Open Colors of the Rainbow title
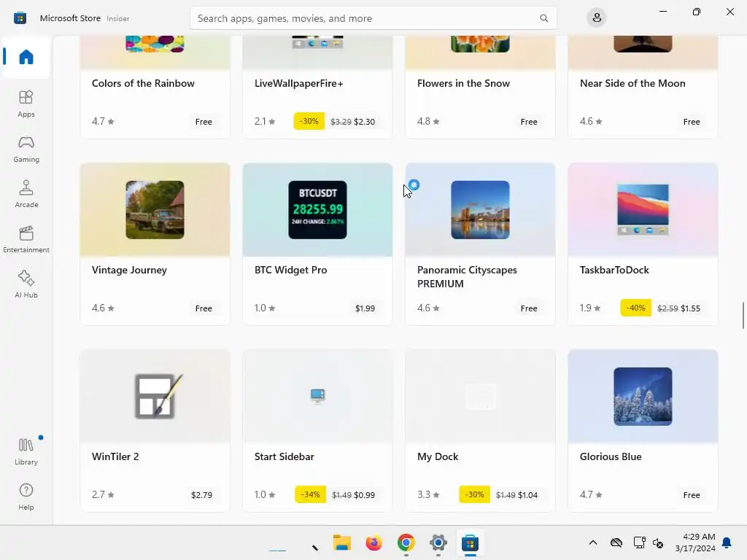The image size is (747, 560). [x=143, y=83]
